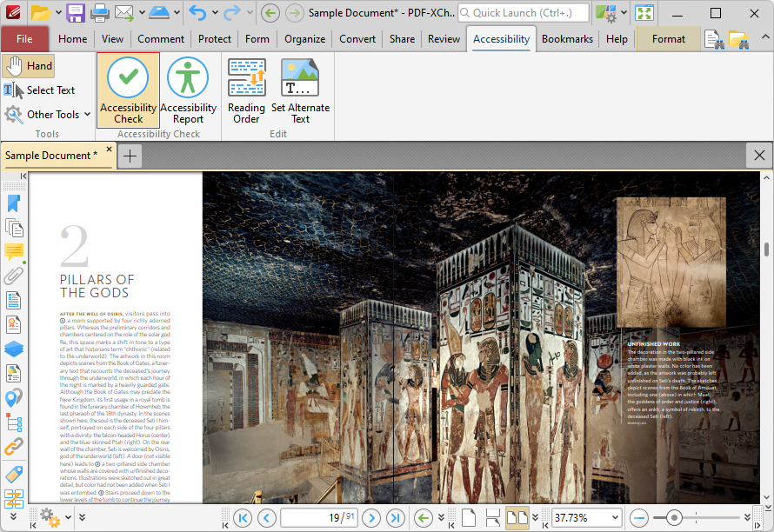Toggle full screen mode icon
Image resolution: width=774 pixels, height=532 pixels.
point(644,13)
